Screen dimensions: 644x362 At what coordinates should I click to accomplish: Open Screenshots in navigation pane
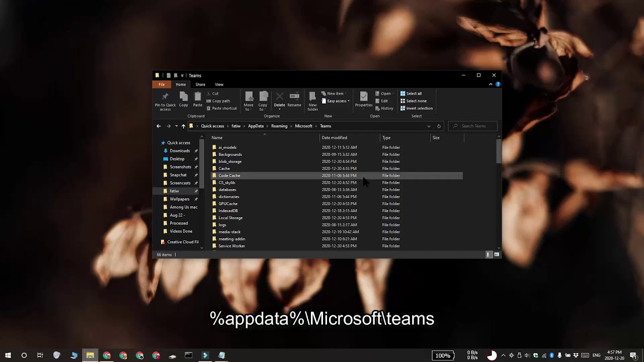(x=180, y=167)
